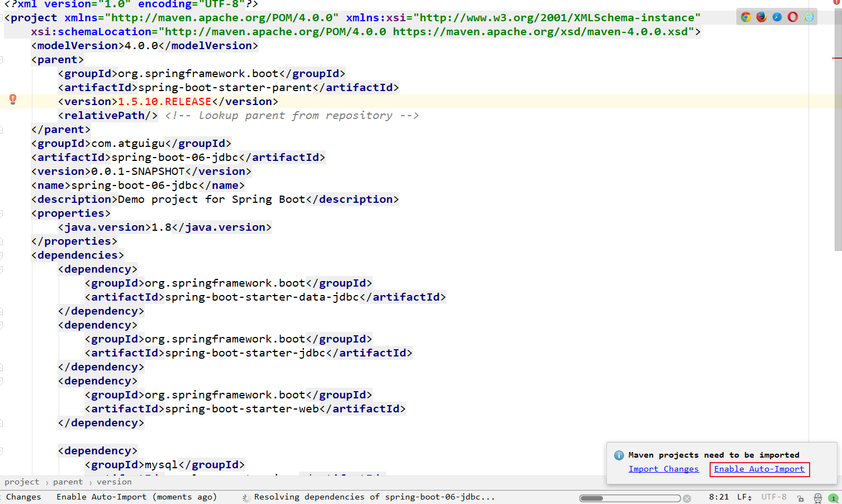
Task: Open pom.xml preview in Chrome browser
Action: (x=745, y=17)
